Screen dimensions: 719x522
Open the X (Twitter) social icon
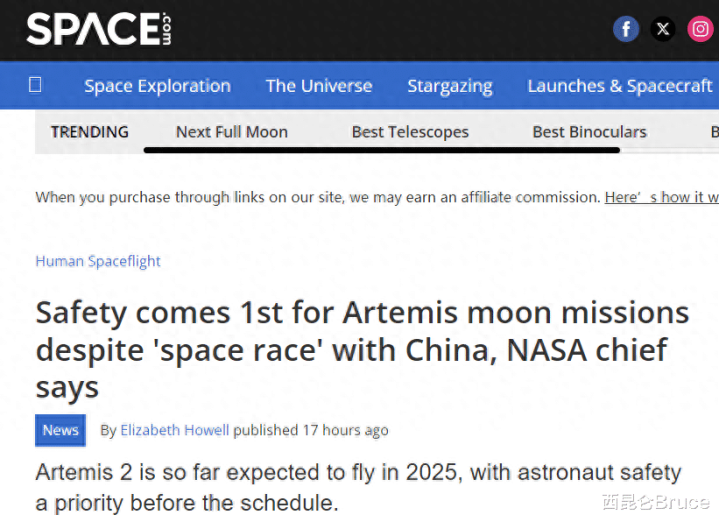point(663,29)
